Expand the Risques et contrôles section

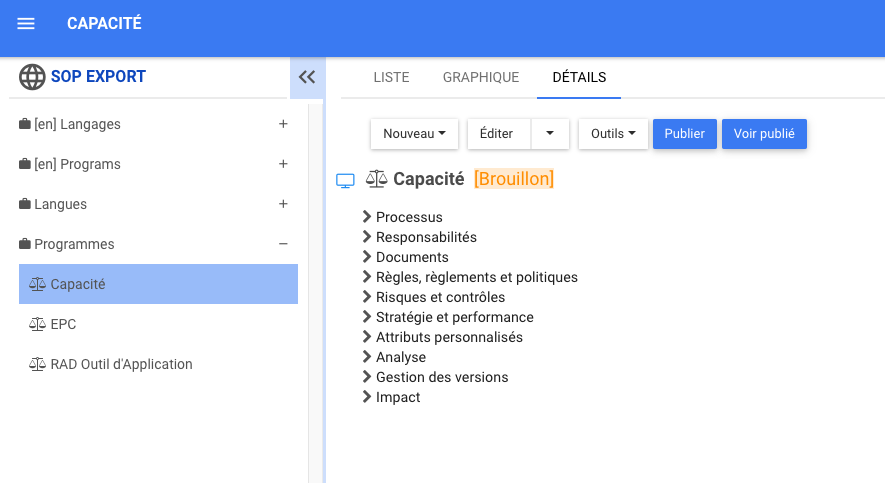click(367, 297)
